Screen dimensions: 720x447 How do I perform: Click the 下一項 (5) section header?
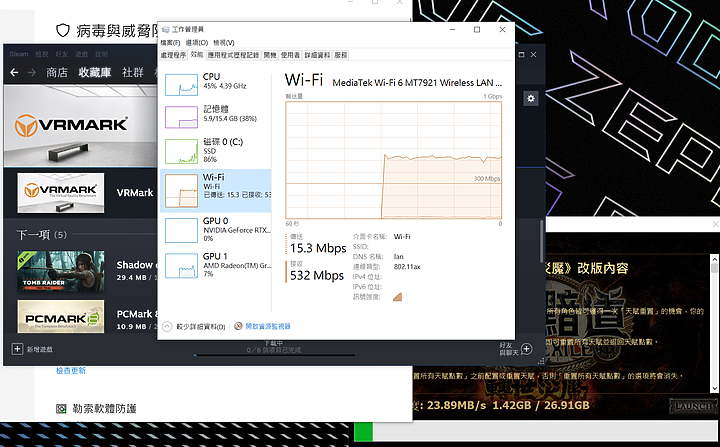pyautogui.click(x=42, y=235)
